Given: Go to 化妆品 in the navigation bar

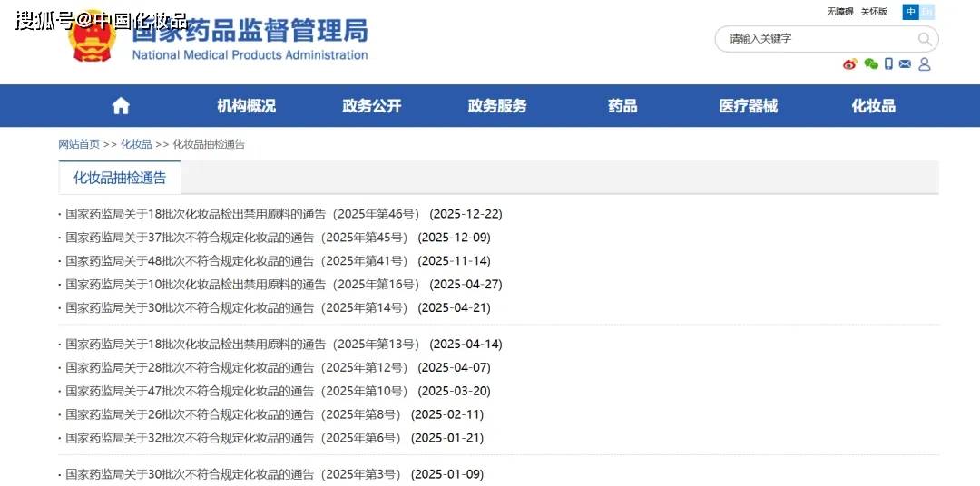Looking at the screenshot, I should [x=873, y=106].
